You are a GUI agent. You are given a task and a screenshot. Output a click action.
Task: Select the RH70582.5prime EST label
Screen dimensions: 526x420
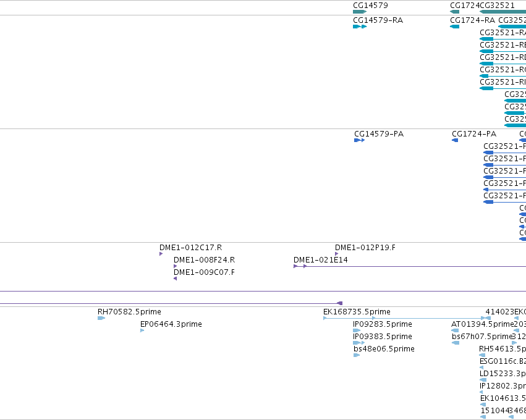(x=129, y=312)
